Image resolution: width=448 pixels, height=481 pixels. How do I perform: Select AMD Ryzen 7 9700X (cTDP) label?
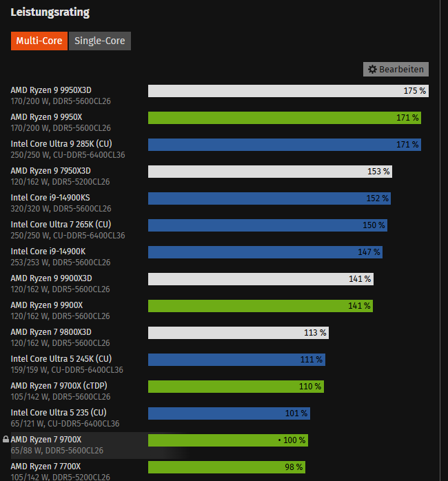[x=59, y=386]
